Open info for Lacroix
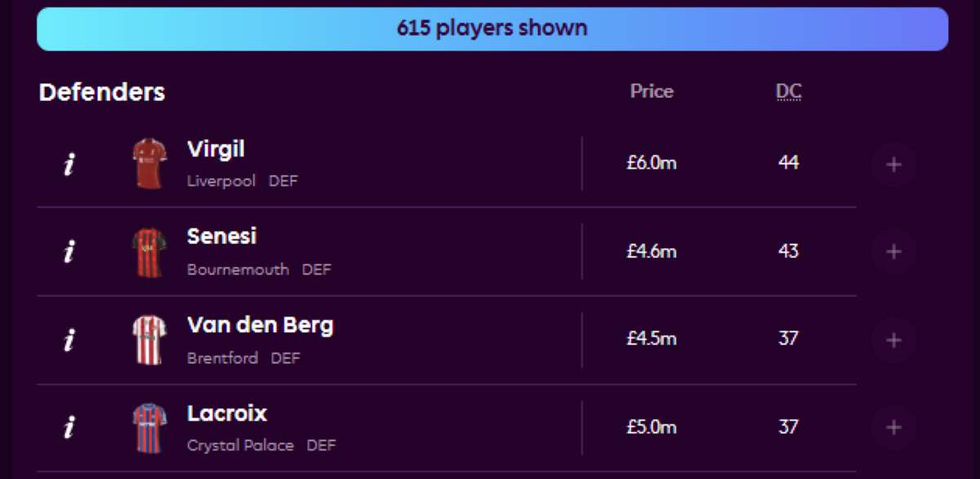 click(69, 428)
